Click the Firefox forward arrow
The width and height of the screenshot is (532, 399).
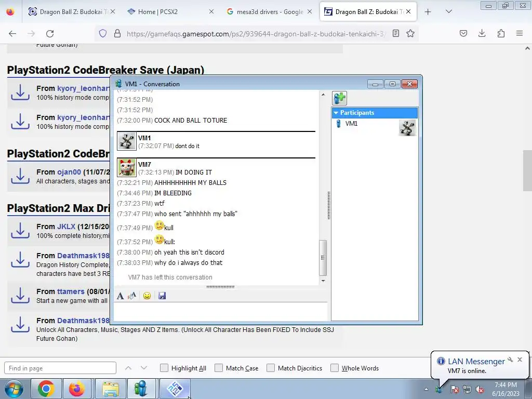click(31, 33)
